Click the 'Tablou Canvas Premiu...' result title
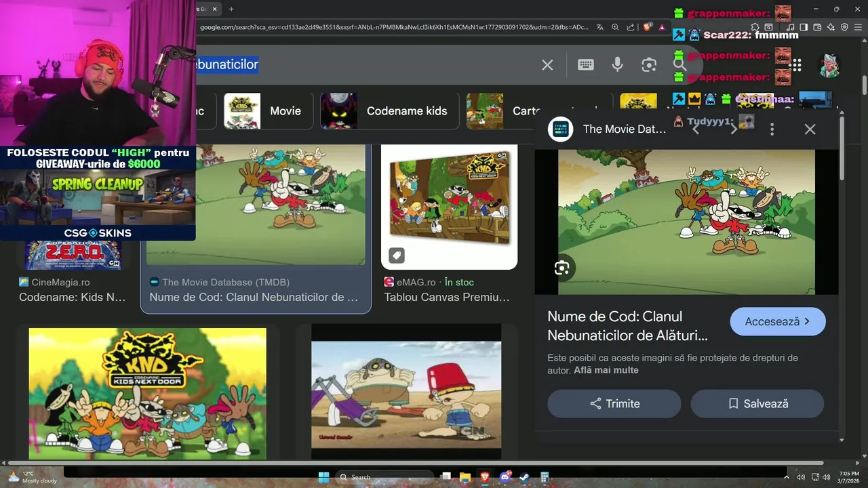Viewport: 868px width, 488px height. pos(447,297)
